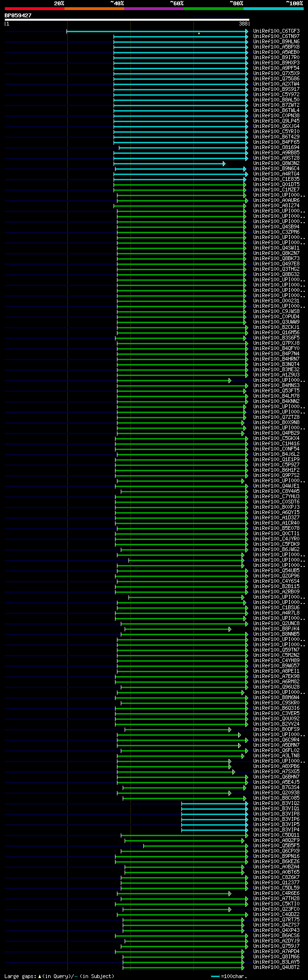This screenshot has width=308, height=980.
Task: Select the UniRef100_Q9LP45 label
Action: (x=276, y=121)
